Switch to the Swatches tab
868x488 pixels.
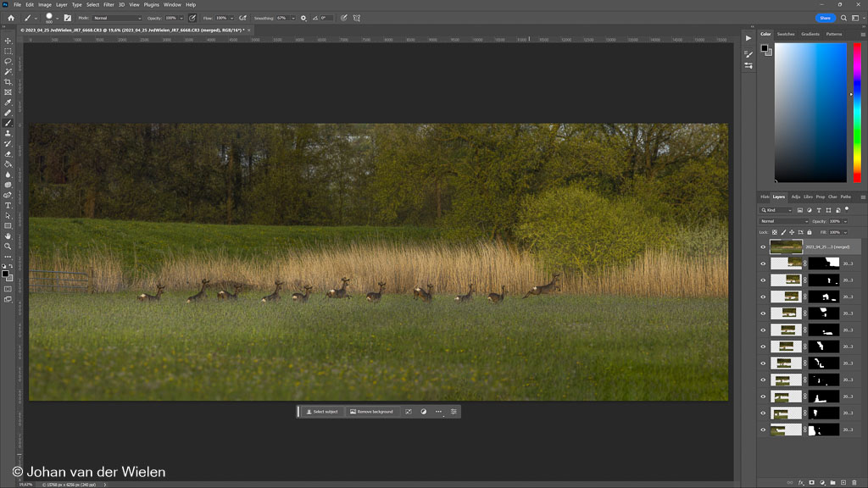786,34
